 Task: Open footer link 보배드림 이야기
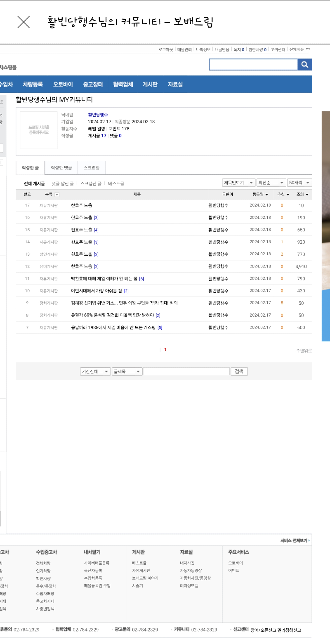(x=145, y=578)
